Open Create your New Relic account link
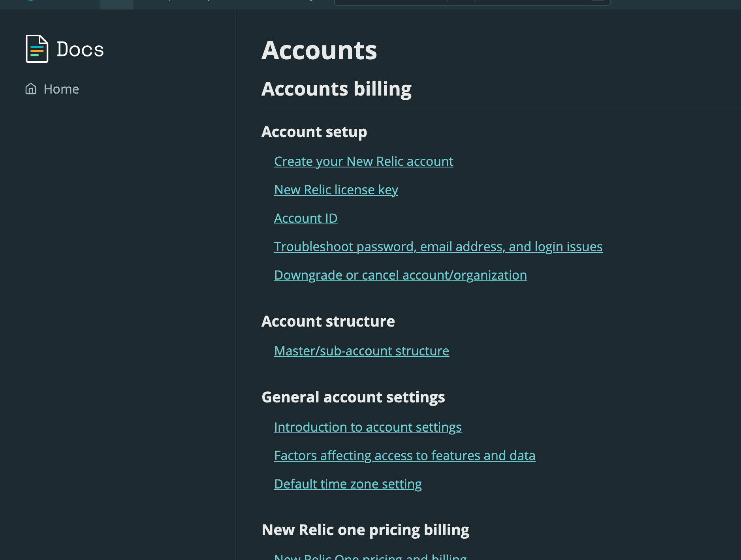The height and width of the screenshot is (560, 741). coord(363,161)
